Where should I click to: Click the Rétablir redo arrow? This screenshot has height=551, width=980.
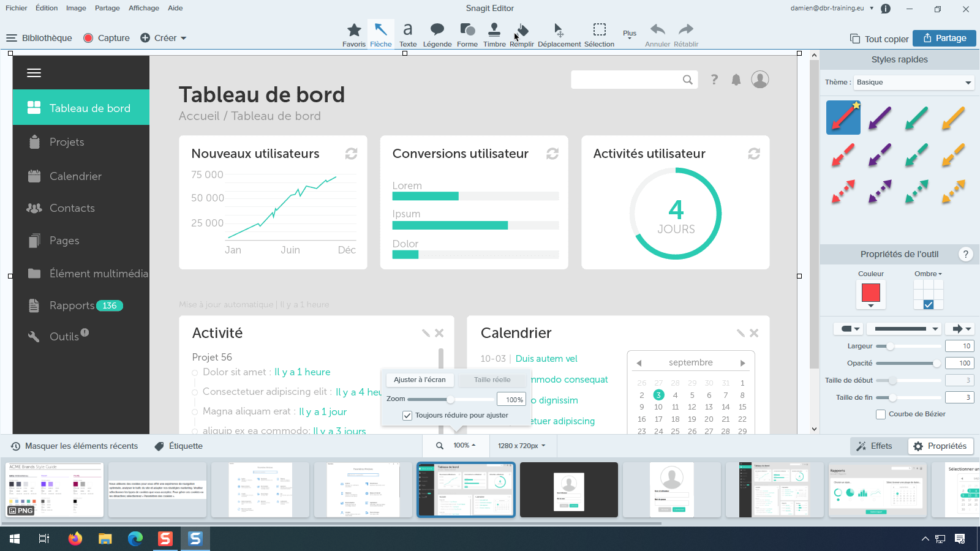coord(686,35)
